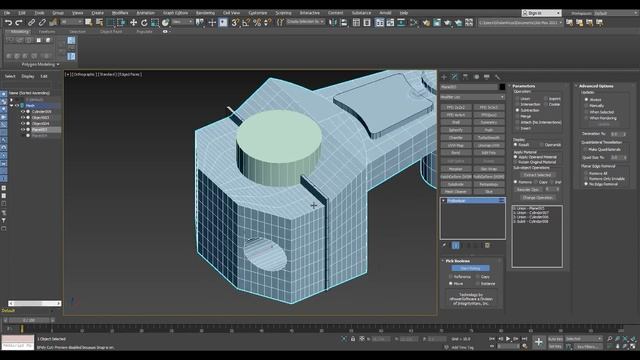Switch to the Modify command panel tab
The height and width of the screenshot is (360, 640).
click(455, 77)
